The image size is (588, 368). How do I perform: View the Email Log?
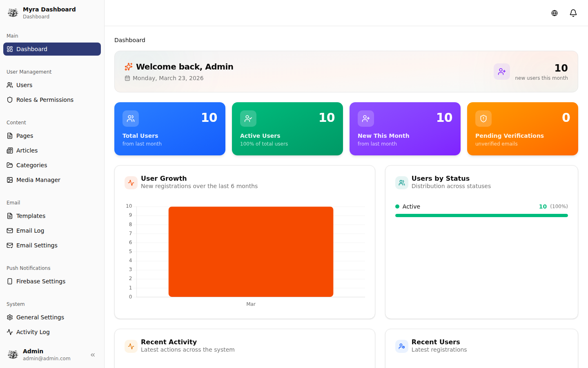pos(52,231)
